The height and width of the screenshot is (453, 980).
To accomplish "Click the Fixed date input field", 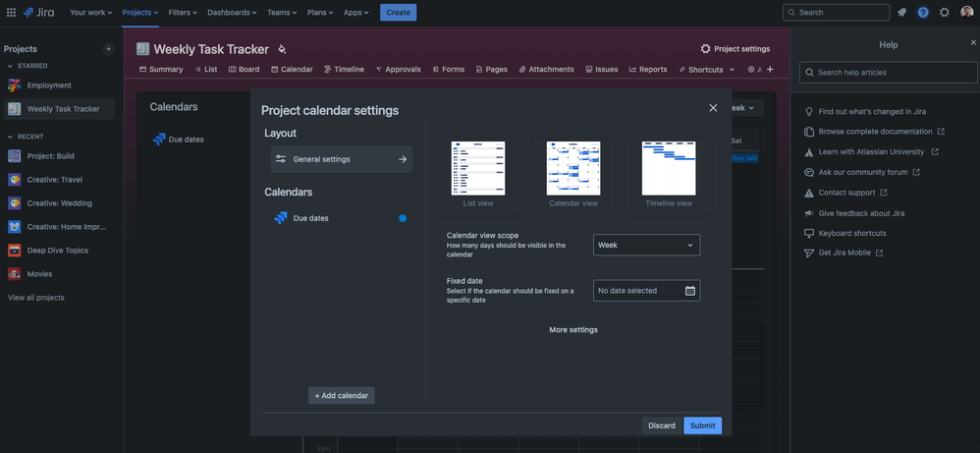I will [646, 290].
